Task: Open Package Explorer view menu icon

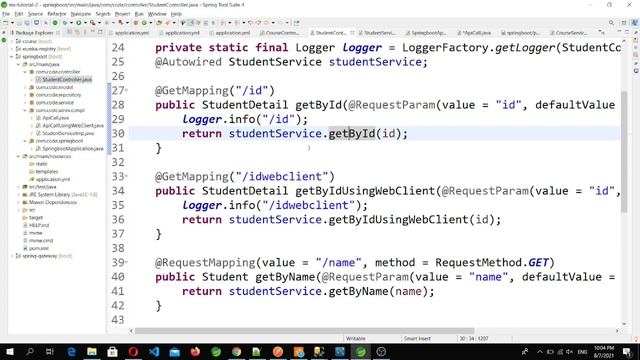Action: tap(85, 32)
